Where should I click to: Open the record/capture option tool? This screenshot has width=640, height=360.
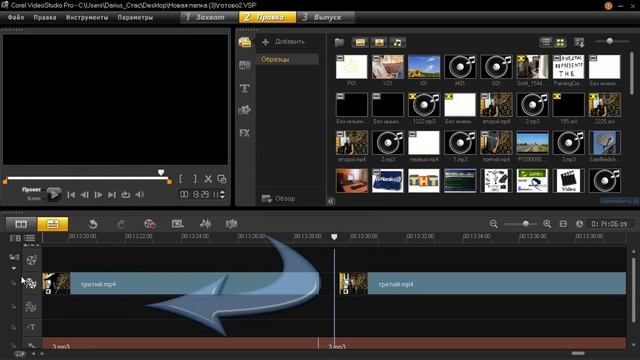coord(150,224)
